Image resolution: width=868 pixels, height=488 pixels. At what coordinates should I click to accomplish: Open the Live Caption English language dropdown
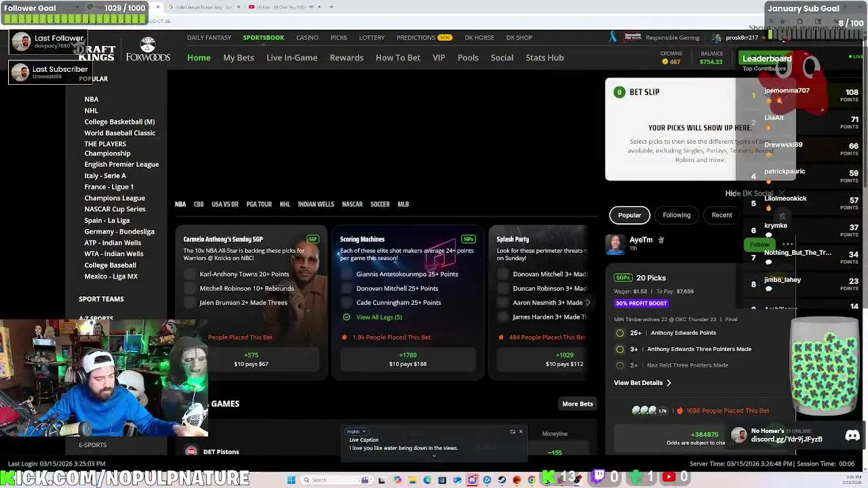click(357, 432)
